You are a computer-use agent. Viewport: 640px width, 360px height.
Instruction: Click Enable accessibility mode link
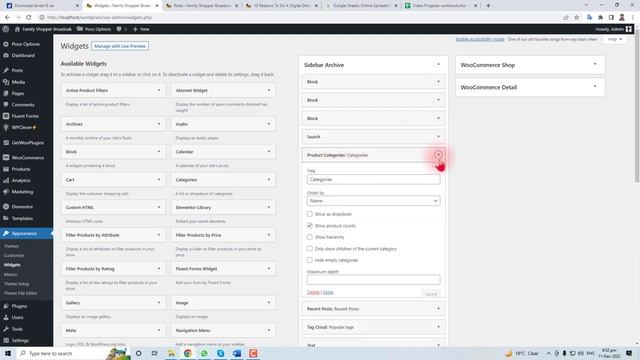click(x=480, y=39)
